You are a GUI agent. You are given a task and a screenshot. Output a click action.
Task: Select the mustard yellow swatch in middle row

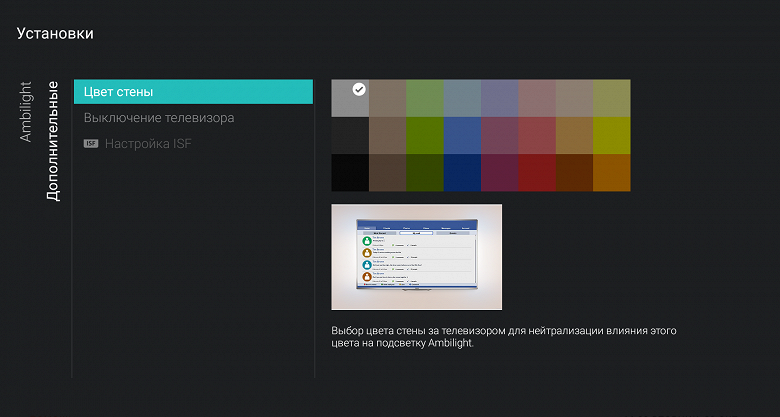612,135
